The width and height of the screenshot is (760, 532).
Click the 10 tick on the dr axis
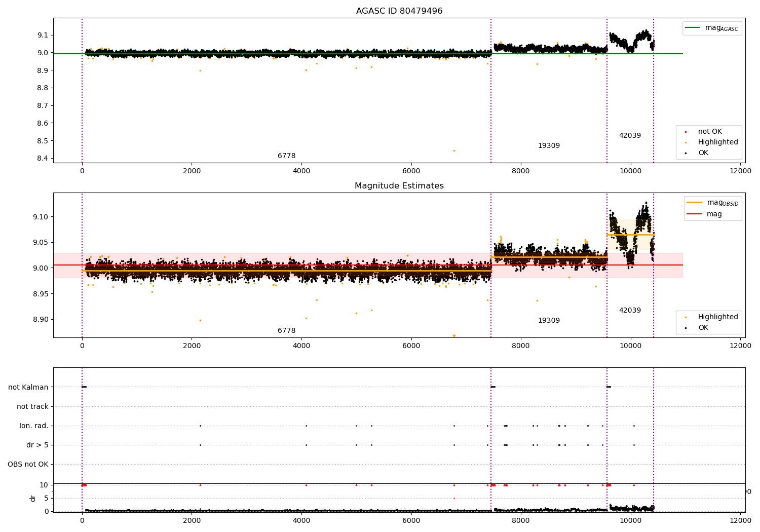(x=44, y=485)
